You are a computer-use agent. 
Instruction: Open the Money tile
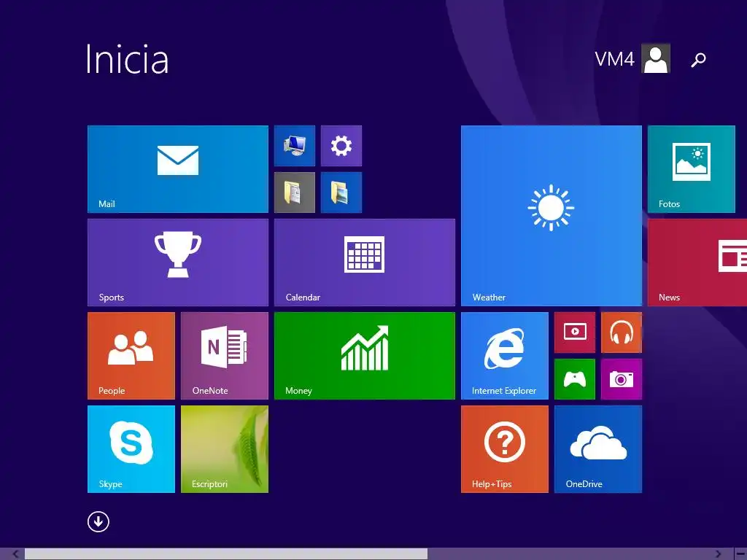pos(365,356)
